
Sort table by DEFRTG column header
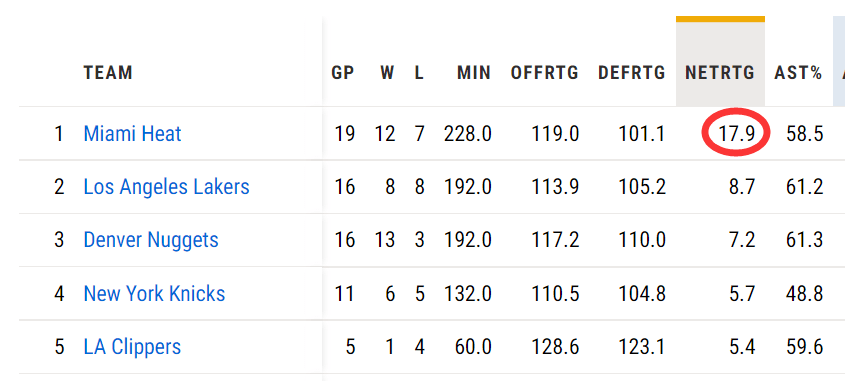coord(632,73)
